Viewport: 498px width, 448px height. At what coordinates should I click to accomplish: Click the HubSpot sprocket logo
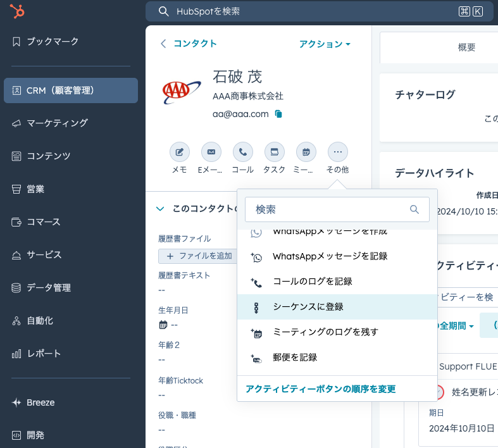point(18,12)
